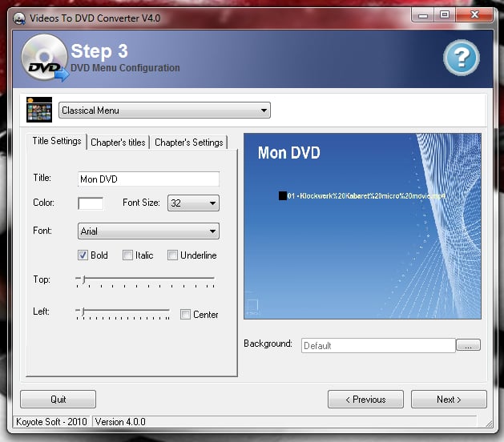Screen dimensions: 504x442
Task: Switch to Chapter's Settings tab
Action: (188, 143)
